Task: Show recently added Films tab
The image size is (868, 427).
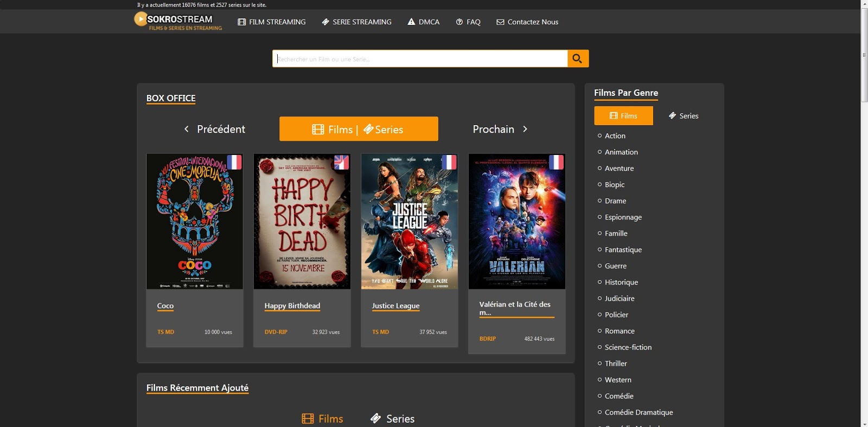Action: point(322,418)
